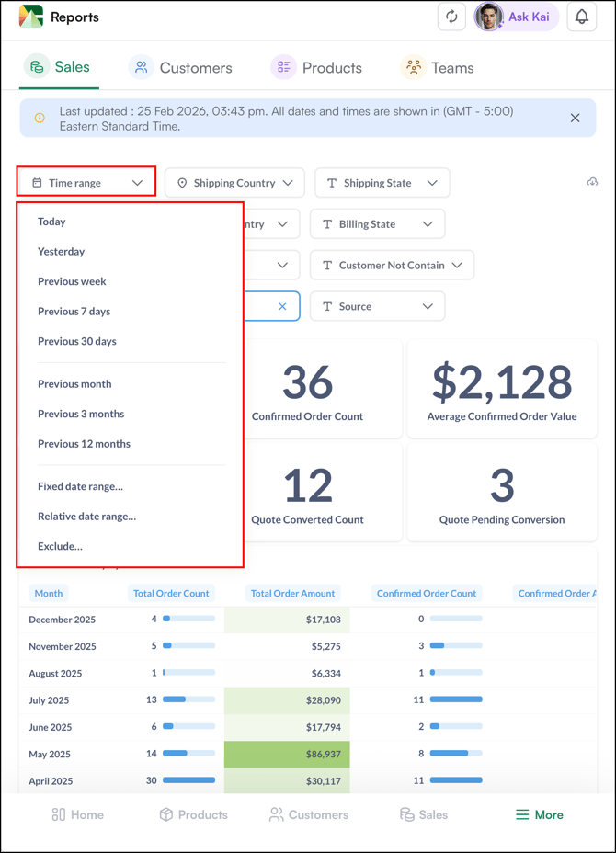Clear the filter with the blue X
616x853 pixels.
[x=282, y=306]
